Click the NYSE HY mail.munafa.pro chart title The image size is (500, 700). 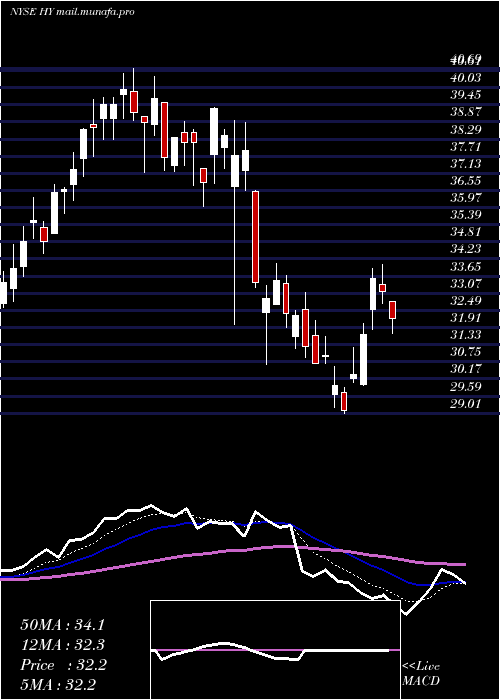coord(72,12)
